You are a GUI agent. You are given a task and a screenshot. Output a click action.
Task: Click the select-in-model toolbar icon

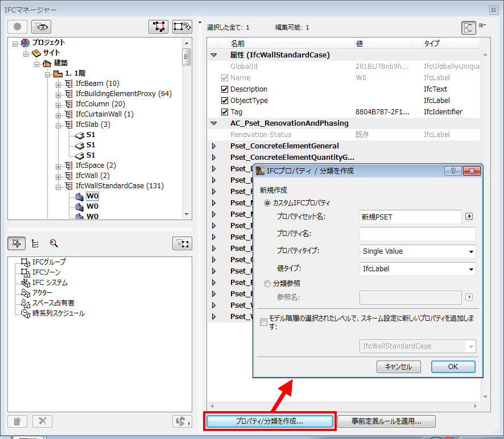tap(159, 27)
